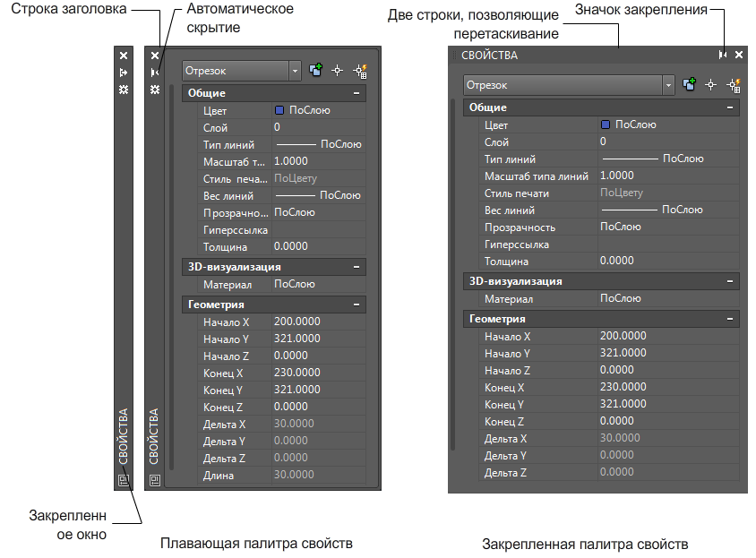Toggle PICKADD icon in docked palette
756x558 pixels.
click(x=689, y=85)
